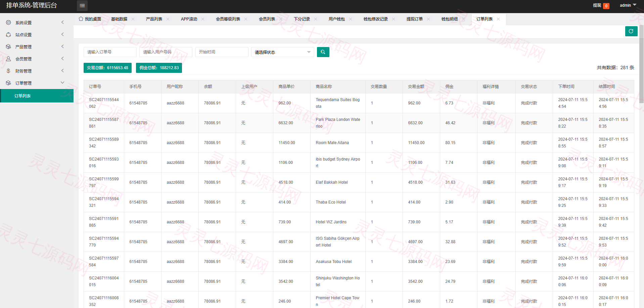Viewport: 644px width, 308px height.
Task: Click the orange 提现 notification badge
Action: pyautogui.click(x=606, y=6)
